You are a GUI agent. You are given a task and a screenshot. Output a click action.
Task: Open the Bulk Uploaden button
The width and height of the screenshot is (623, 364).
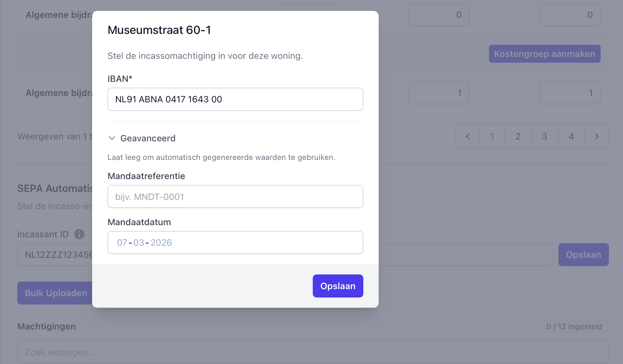coord(56,293)
